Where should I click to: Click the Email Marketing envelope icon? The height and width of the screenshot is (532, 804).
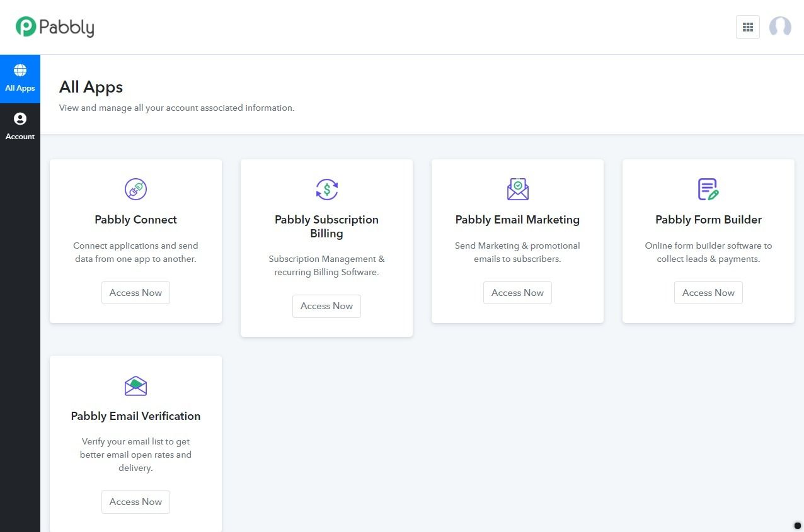coord(517,189)
